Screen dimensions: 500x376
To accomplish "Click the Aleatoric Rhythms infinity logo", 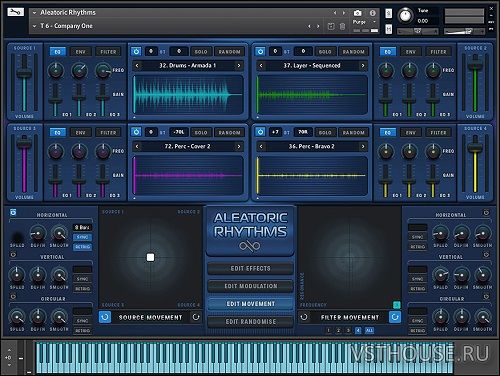I will [250, 246].
